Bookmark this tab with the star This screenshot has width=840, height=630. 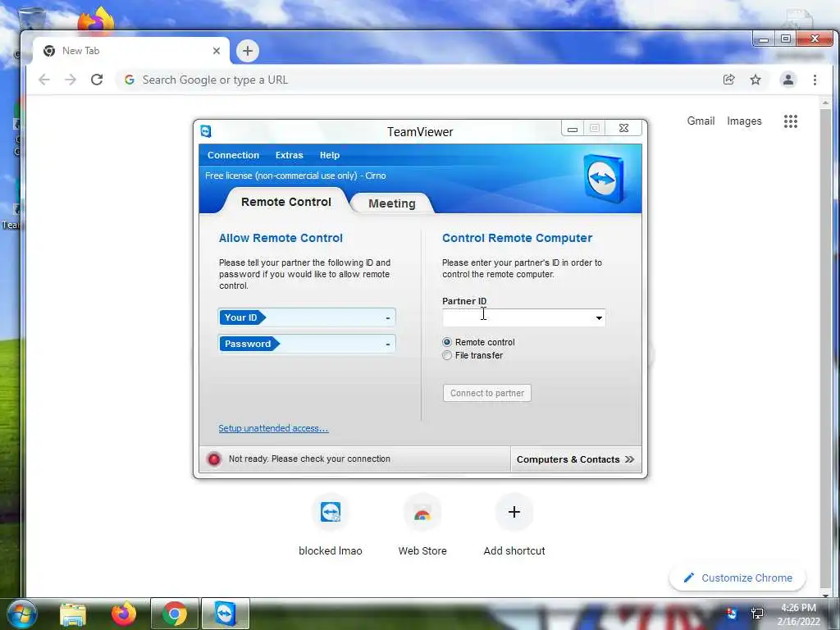coord(756,80)
